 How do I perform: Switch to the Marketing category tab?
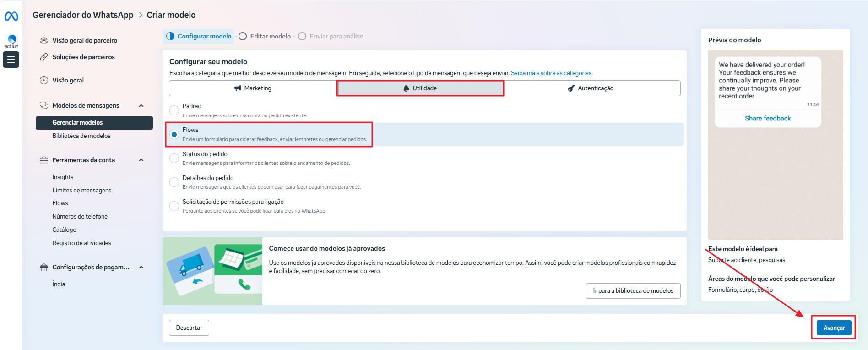pos(253,88)
